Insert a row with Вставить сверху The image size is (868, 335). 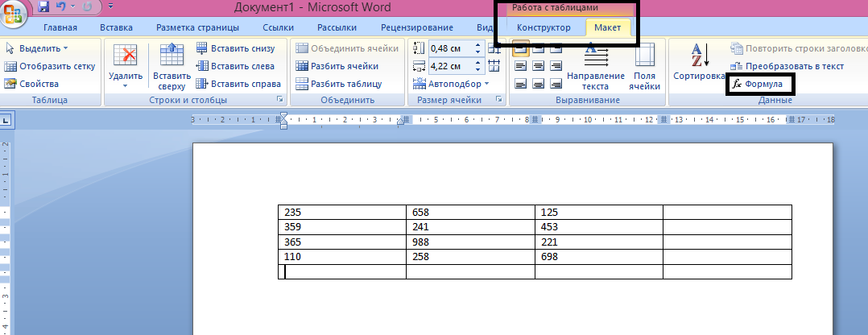pos(172,66)
